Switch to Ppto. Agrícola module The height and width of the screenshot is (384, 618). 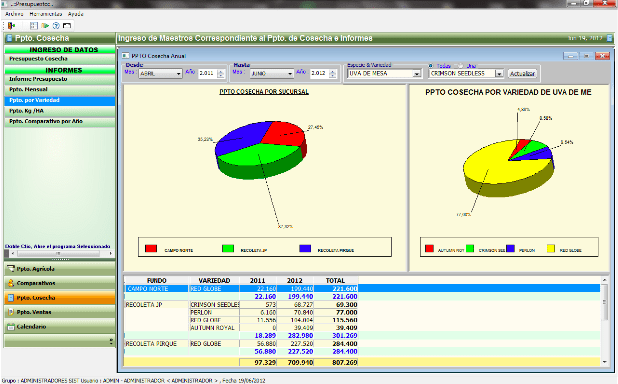[60, 268]
